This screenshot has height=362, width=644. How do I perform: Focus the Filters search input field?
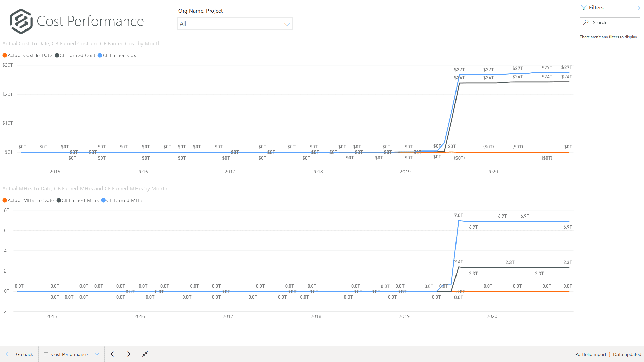[x=610, y=22]
